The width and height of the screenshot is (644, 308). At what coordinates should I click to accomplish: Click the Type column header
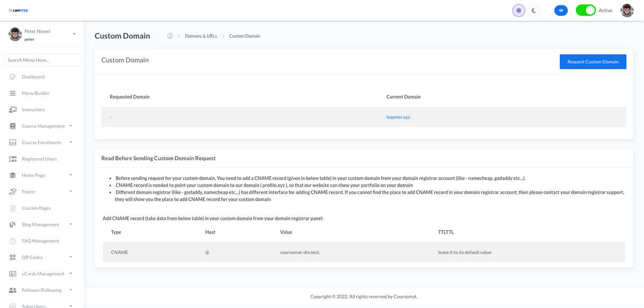pos(116,232)
